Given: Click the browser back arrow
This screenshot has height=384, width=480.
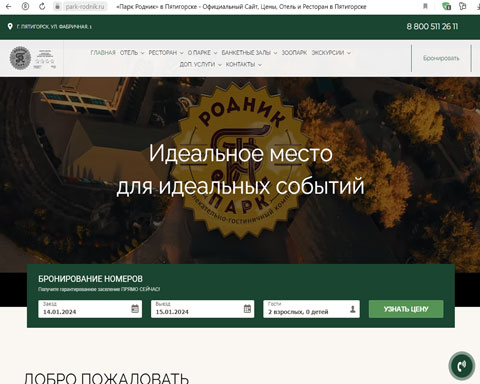Looking at the screenshot, I should (8, 6).
